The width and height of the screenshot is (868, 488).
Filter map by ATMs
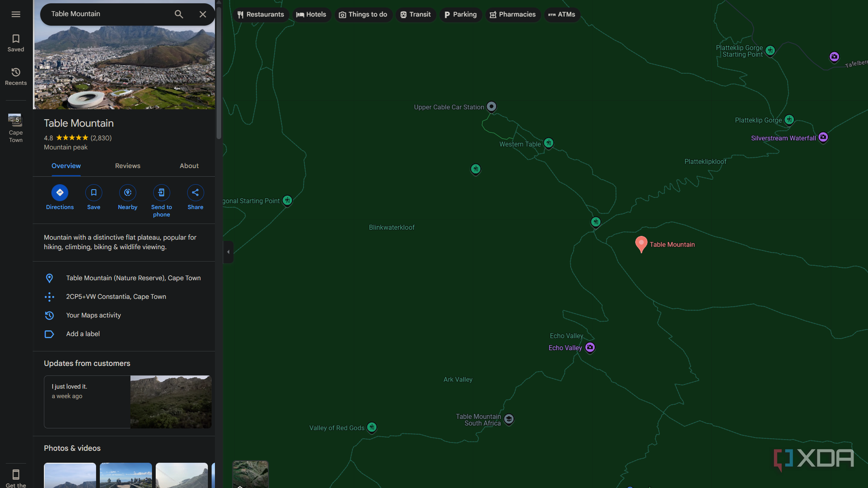562,14
